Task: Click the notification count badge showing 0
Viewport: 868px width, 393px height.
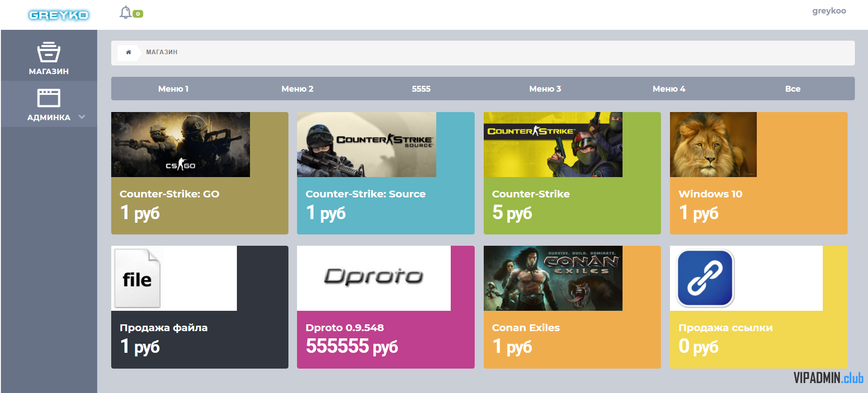Action: [138, 14]
